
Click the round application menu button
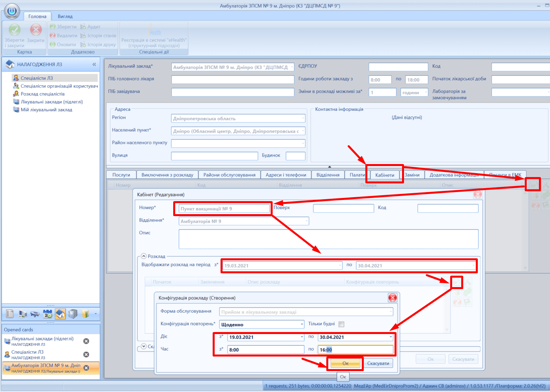coord(12,11)
